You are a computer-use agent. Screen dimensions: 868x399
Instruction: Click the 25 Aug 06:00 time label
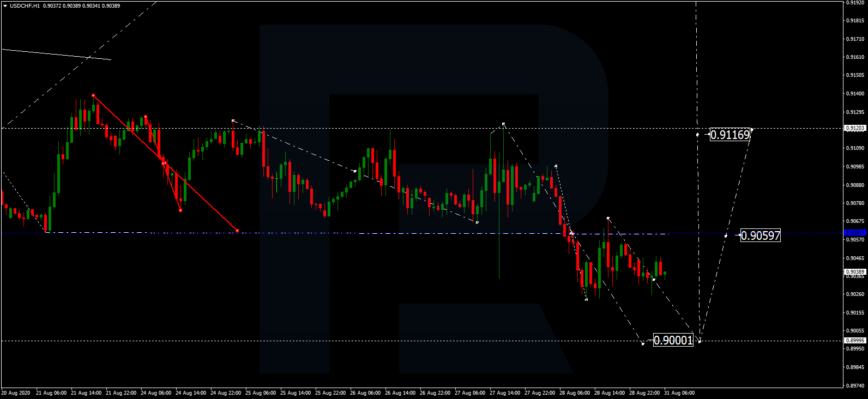(261, 393)
